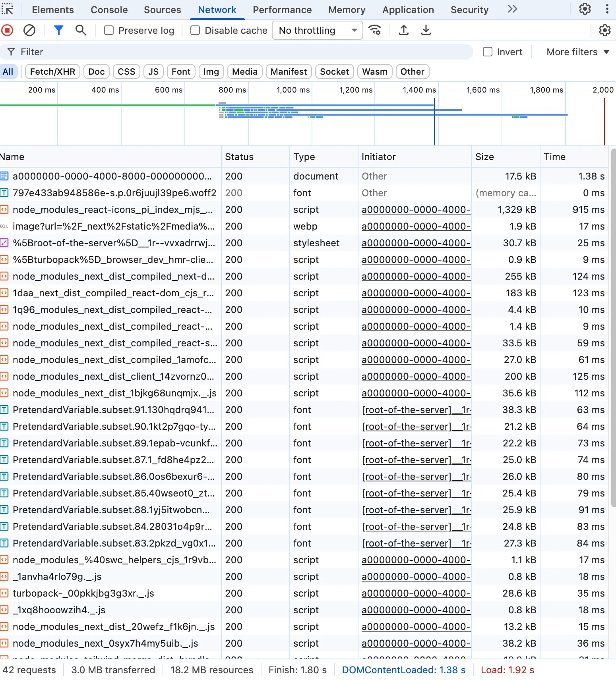The width and height of the screenshot is (616, 680).
Task: Click the red Load line in timeline
Action: click(x=604, y=122)
